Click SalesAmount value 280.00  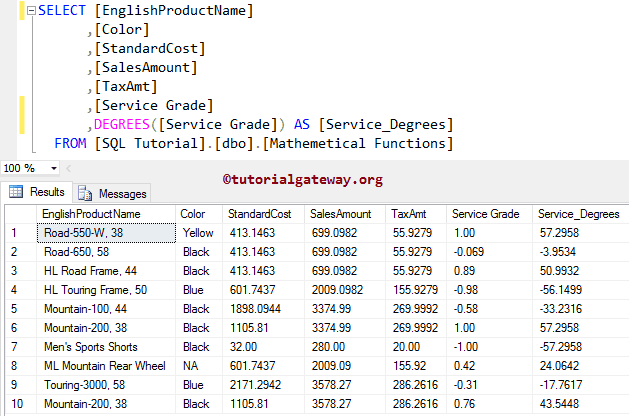pos(345,347)
